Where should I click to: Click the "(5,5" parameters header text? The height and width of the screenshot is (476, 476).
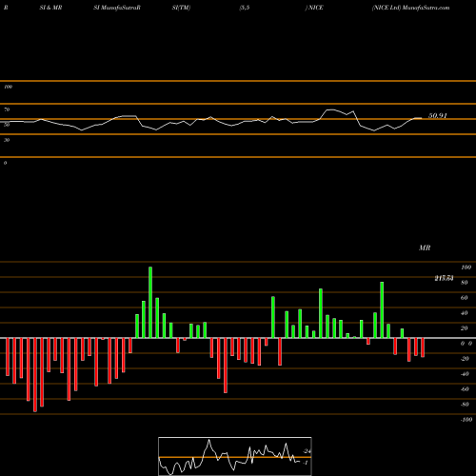pos(245,8)
